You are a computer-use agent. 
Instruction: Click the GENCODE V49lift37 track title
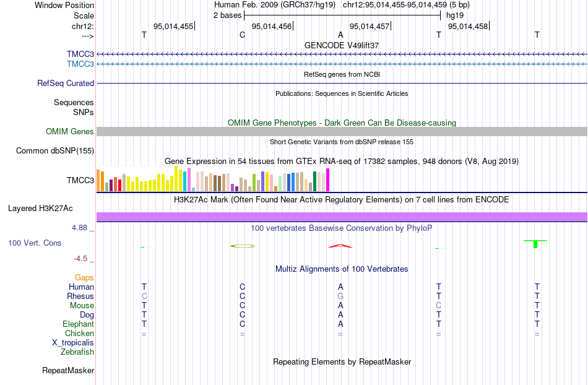click(x=342, y=45)
